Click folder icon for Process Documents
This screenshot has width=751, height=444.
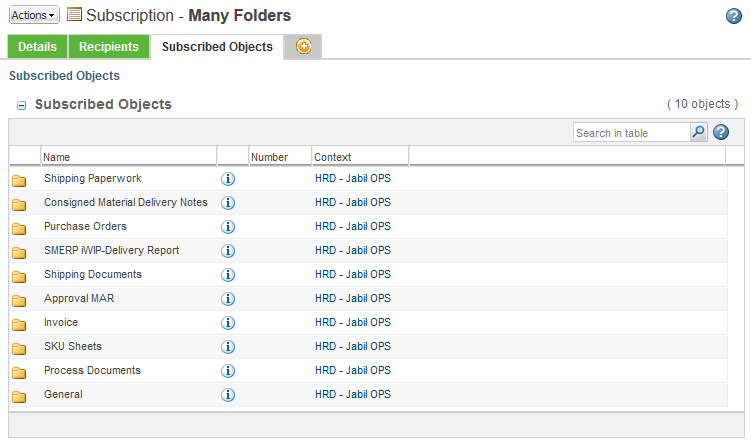pyautogui.click(x=19, y=372)
